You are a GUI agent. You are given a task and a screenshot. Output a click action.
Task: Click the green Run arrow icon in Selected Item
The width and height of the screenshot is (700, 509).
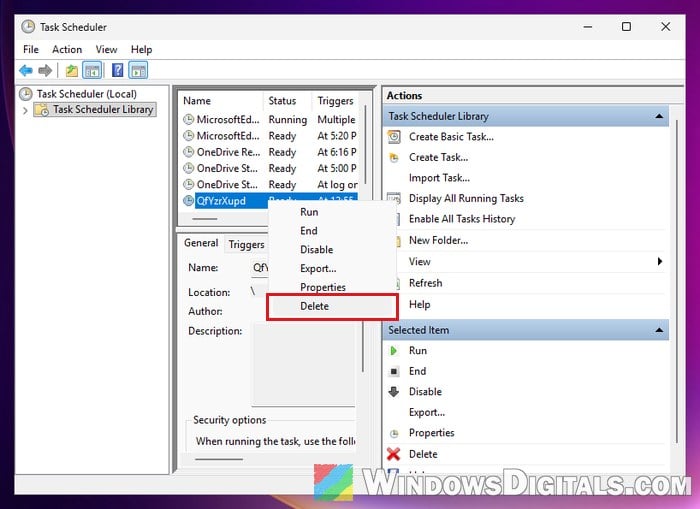[x=393, y=351]
